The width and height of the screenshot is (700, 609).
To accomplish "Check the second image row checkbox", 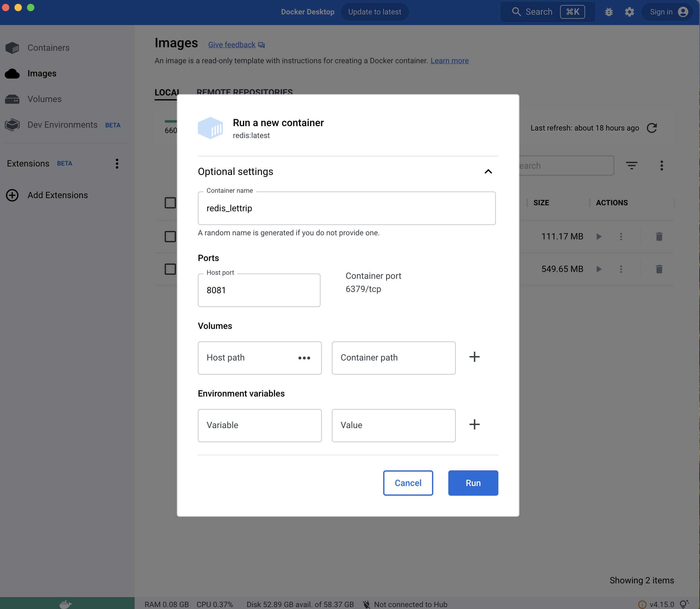I will coord(170,269).
